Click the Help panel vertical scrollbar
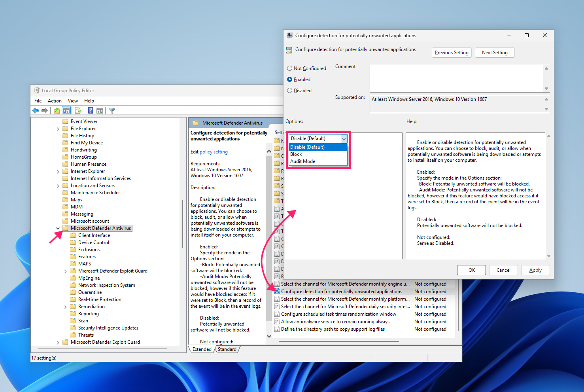 (548, 196)
